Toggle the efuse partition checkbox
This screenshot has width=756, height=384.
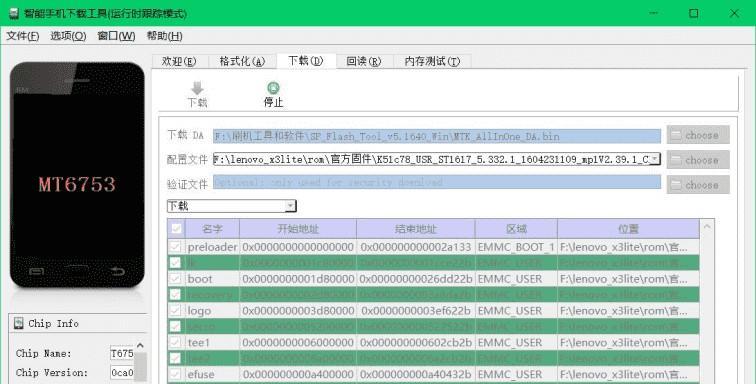pyautogui.click(x=176, y=374)
